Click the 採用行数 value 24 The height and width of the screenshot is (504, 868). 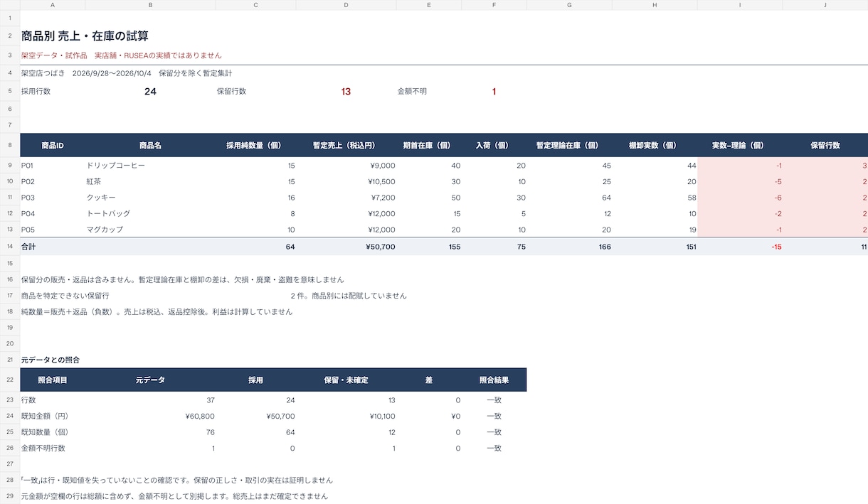click(150, 92)
